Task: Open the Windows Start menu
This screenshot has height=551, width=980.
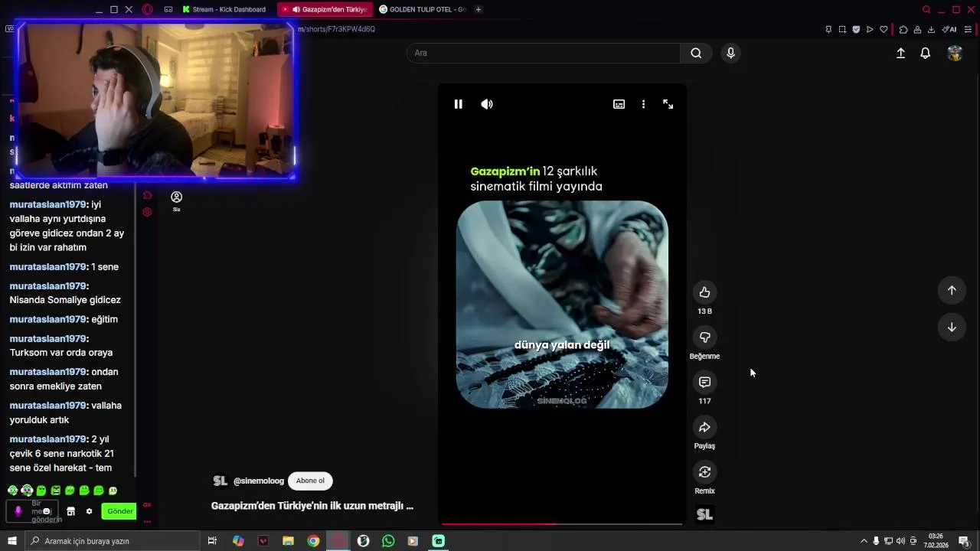Action: coord(12,541)
